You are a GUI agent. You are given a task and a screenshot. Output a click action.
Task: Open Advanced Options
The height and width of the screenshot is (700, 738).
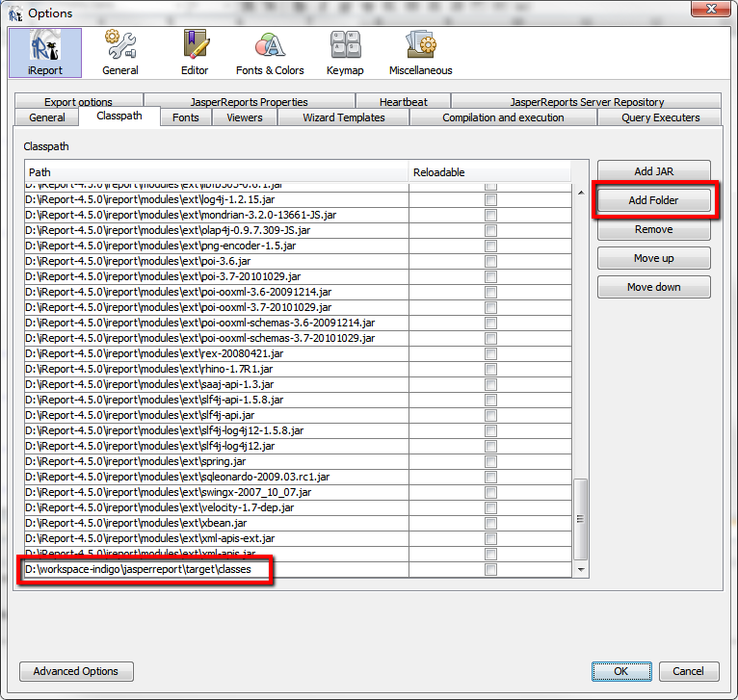coord(76,671)
